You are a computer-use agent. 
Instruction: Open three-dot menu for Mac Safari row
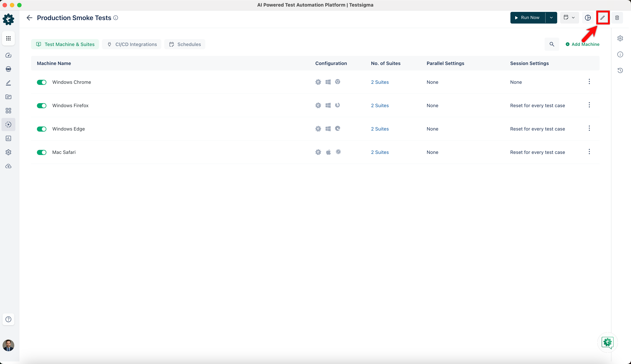589,152
